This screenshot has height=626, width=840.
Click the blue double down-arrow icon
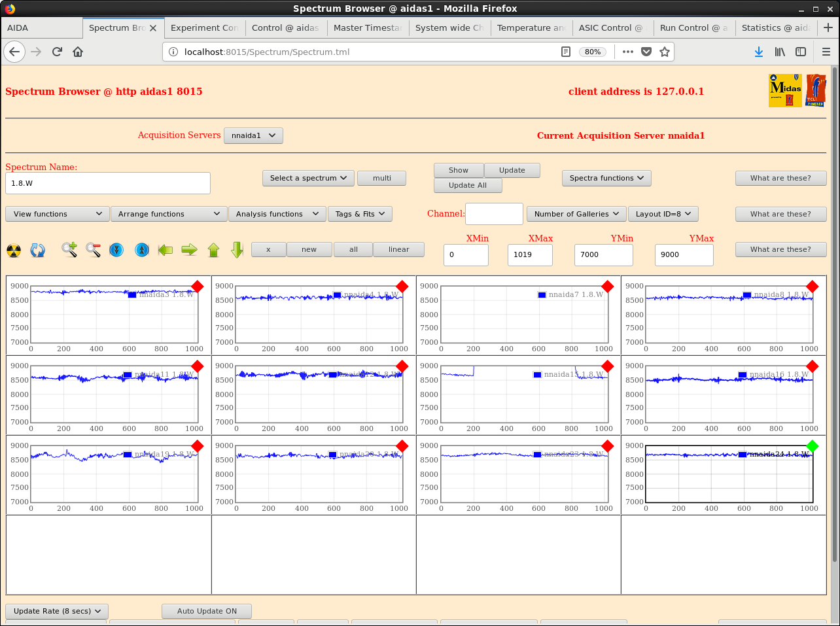[116, 250]
